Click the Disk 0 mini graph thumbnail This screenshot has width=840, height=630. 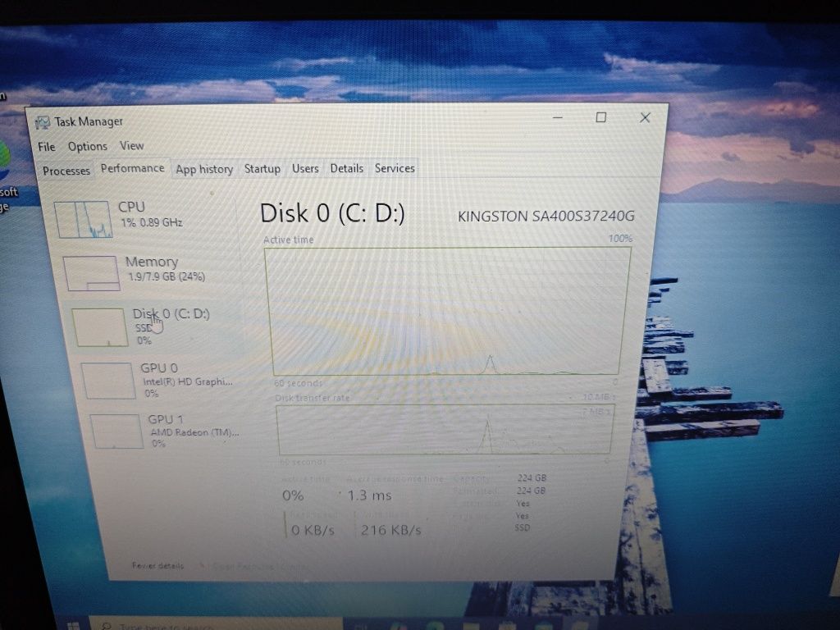pyautogui.click(x=100, y=327)
